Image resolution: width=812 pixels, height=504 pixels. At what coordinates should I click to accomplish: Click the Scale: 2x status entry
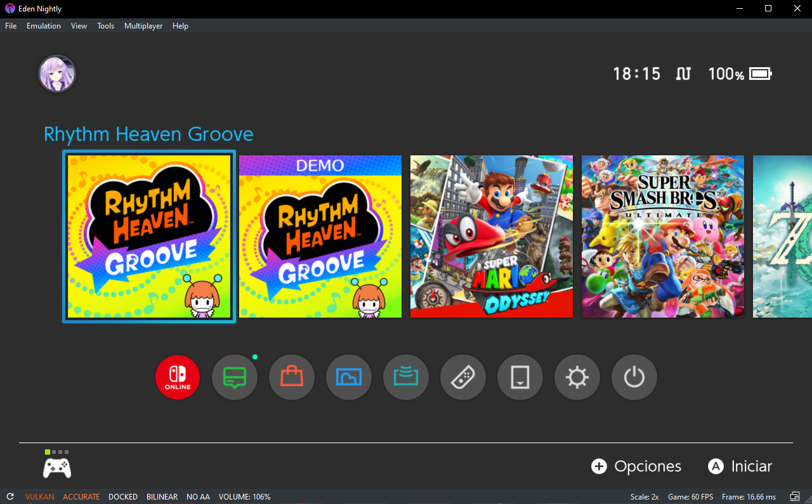645,497
